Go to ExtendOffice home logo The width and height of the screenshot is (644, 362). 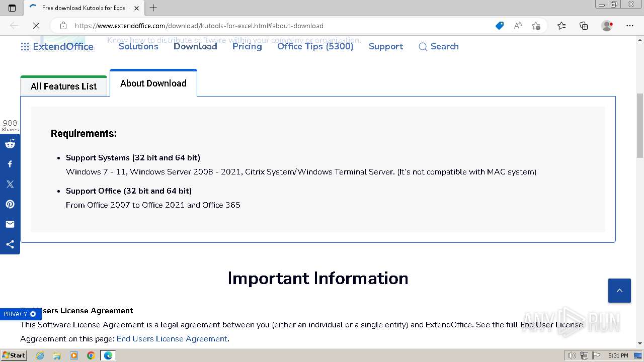pyautogui.click(x=63, y=46)
